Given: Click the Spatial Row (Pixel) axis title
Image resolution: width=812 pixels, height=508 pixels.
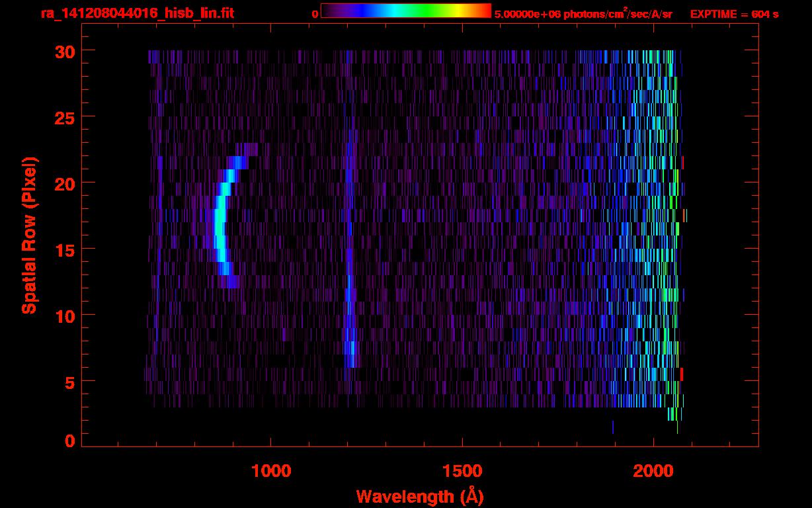Looking at the screenshot, I should [29, 235].
